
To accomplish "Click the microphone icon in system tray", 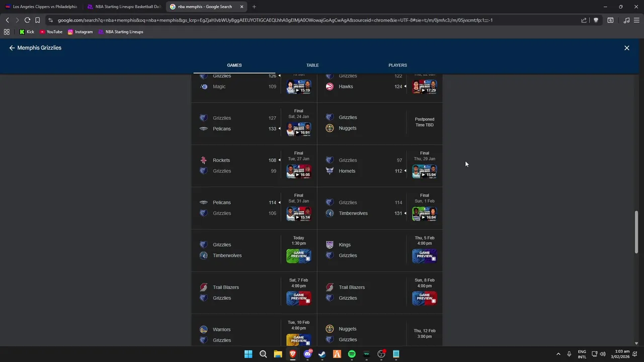I will [x=569, y=354].
